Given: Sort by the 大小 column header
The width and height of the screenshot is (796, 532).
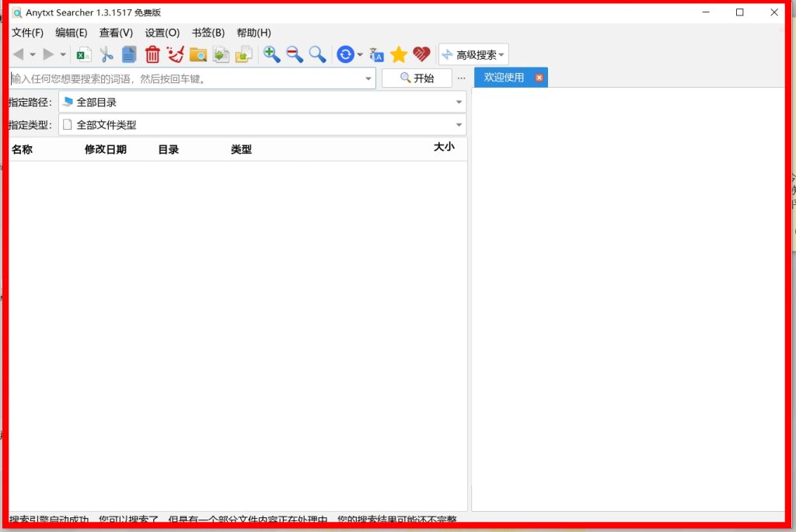Looking at the screenshot, I should point(444,147).
